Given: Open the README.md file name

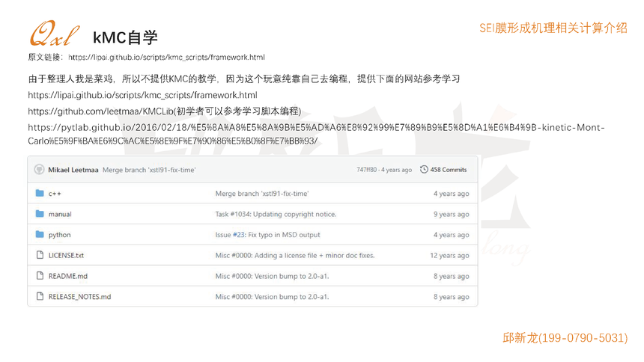Looking at the screenshot, I should [x=67, y=276].
